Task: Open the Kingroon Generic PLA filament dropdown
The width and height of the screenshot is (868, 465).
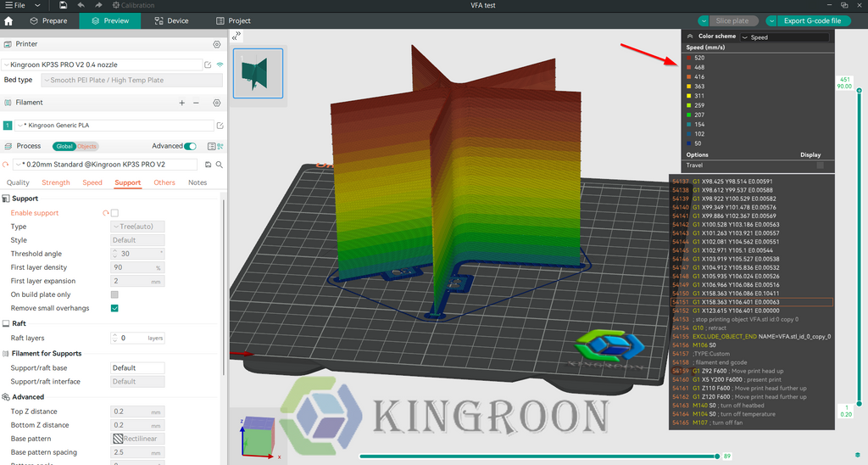Action: [114, 126]
